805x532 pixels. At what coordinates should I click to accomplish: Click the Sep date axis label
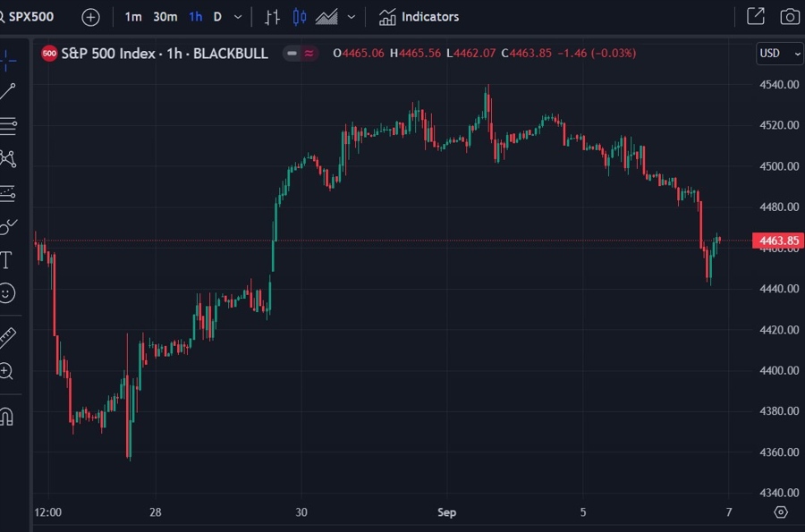tap(446, 512)
